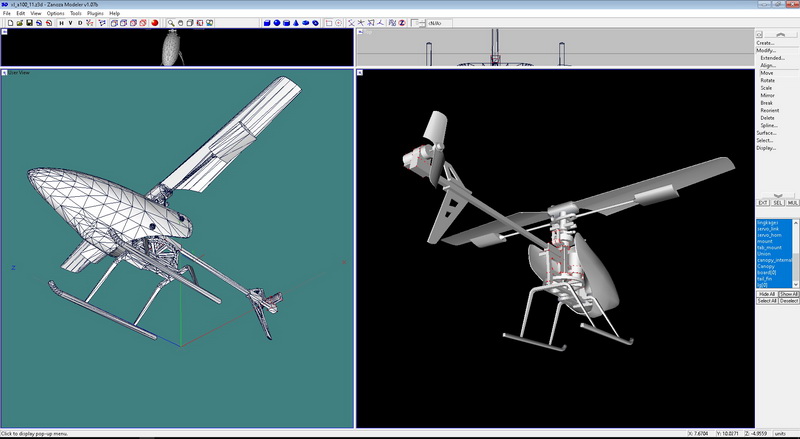Click the red sphere render icon
The width and height of the screenshot is (800, 439).
(154, 21)
